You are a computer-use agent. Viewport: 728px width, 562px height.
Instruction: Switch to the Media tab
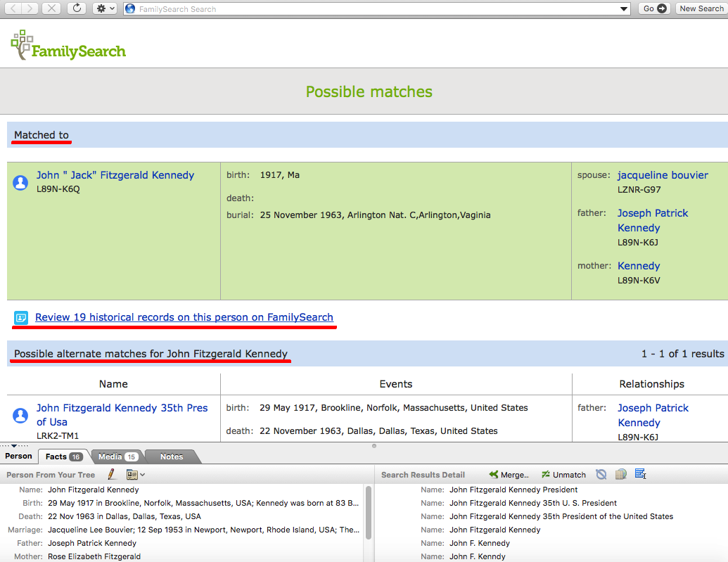click(x=117, y=456)
